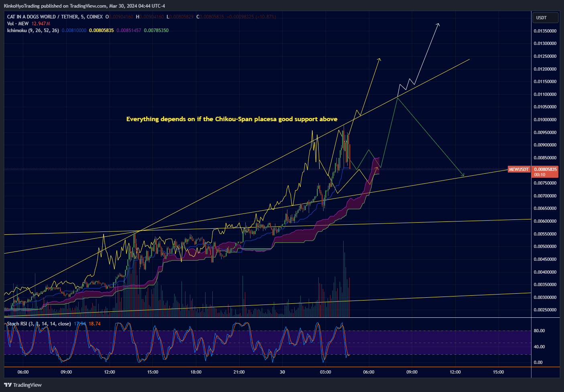The image size is (564, 392).
Task: Select the white projection arrow drawing
Action: (426, 55)
